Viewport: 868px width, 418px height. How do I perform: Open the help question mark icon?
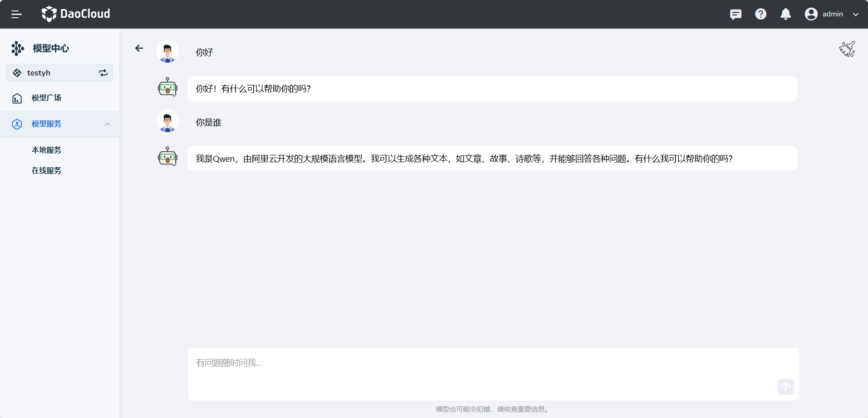point(760,14)
